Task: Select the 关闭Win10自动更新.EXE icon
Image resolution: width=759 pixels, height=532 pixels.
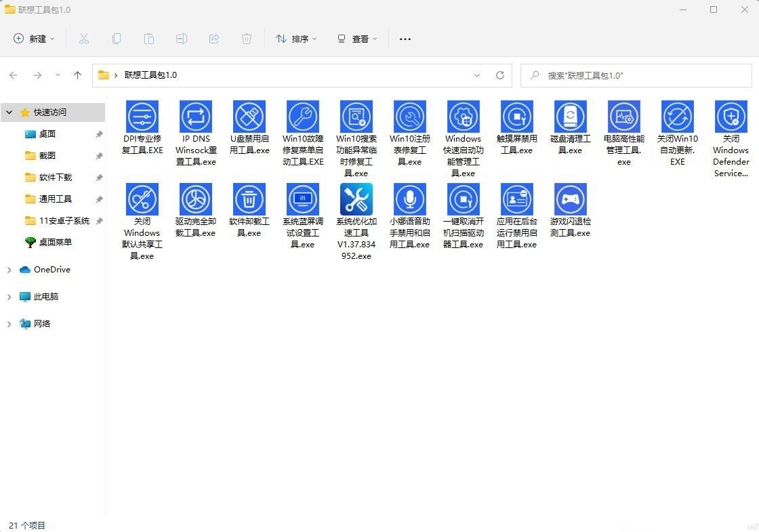Action: [678, 117]
